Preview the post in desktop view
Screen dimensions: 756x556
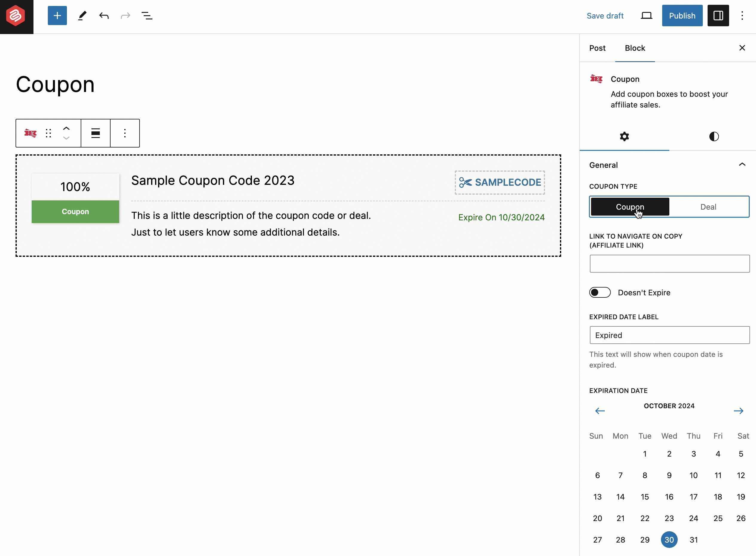646,16
